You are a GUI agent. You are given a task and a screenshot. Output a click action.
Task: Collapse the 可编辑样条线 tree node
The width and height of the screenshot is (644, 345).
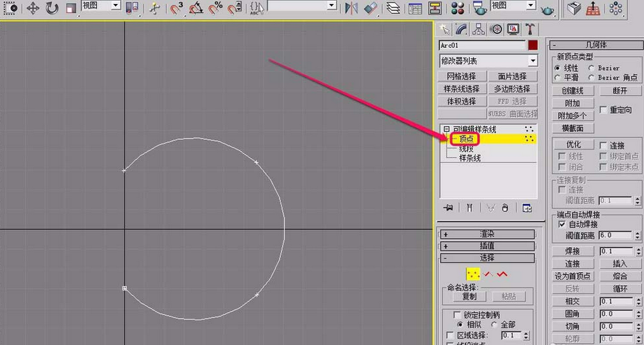tap(446, 129)
